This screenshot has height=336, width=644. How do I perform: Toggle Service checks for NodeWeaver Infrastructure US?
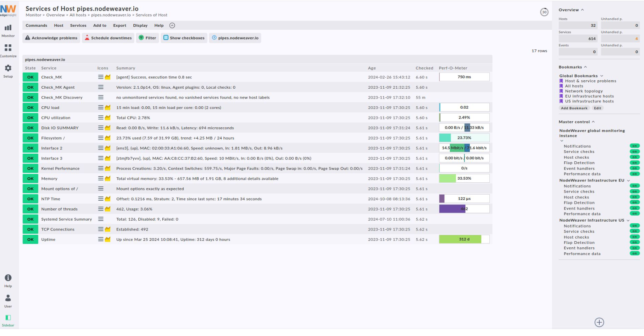pos(634,231)
